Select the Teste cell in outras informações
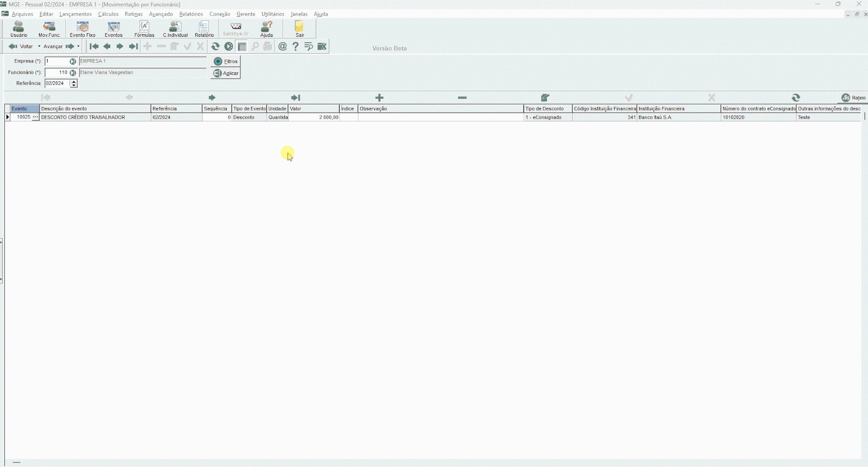The image size is (868, 467). click(x=828, y=117)
